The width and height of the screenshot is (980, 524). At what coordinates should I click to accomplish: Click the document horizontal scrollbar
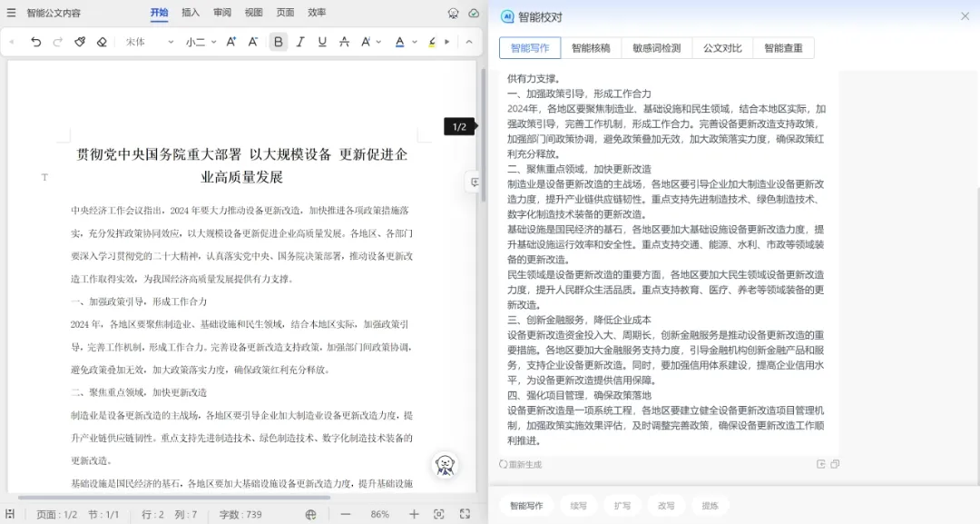tap(173, 498)
